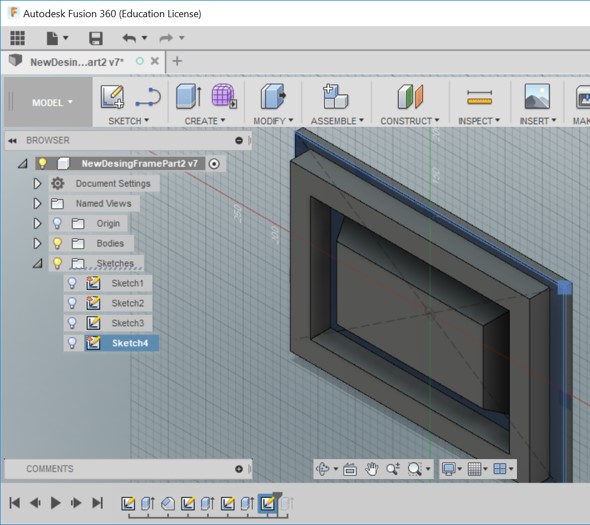Toggle visibility of the root component bulb
This screenshot has height=525, width=590.
pos(42,163)
